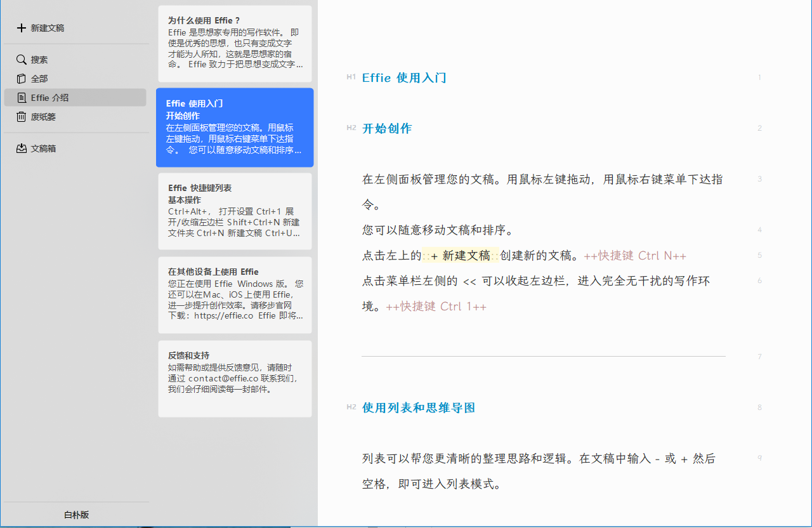Click the 快捷键 Ctrl 1 shortcut text

(436, 306)
